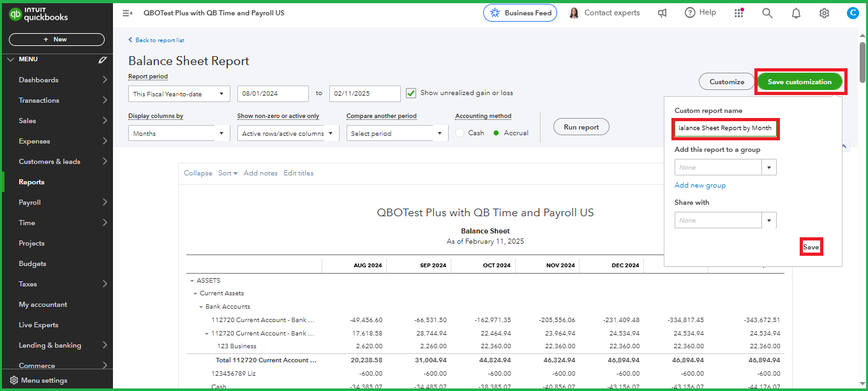Open the Payroll menu

click(x=57, y=202)
